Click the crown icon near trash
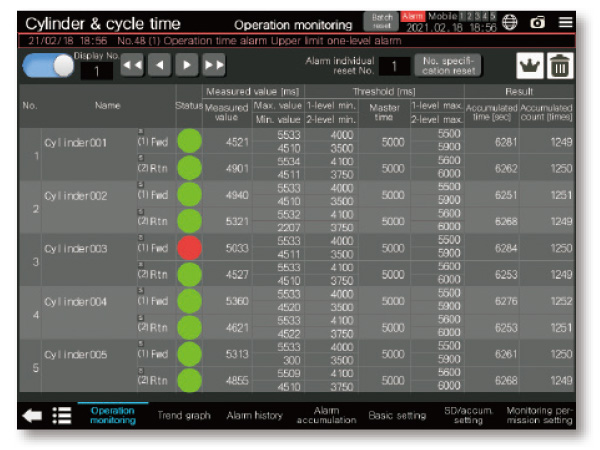 coord(527,67)
